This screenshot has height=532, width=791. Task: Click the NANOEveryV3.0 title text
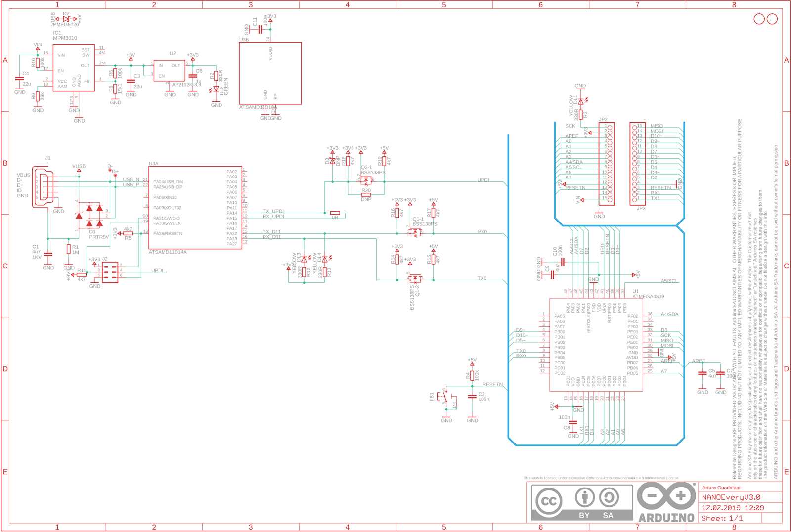(731, 497)
